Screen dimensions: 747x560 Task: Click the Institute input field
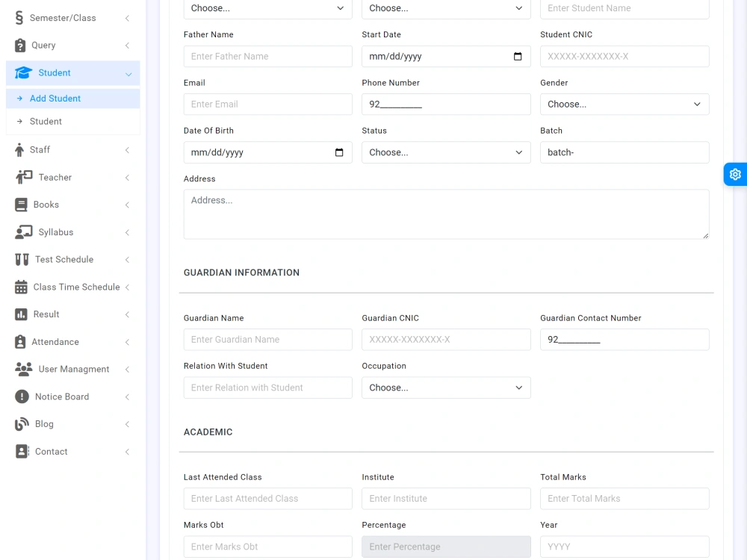pos(446,499)
